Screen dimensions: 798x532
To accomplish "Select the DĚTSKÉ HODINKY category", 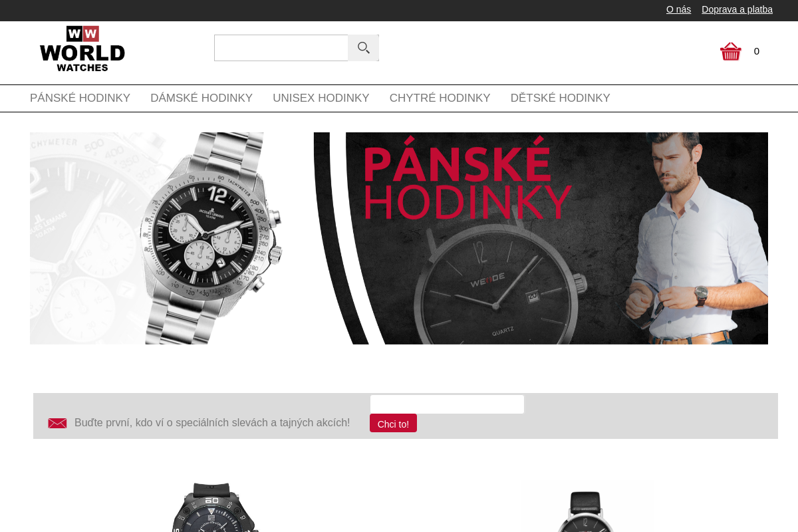I will click(561, 98).
